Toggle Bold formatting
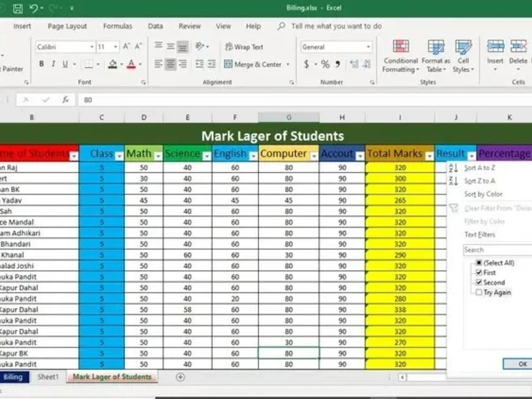 point(41,64)
